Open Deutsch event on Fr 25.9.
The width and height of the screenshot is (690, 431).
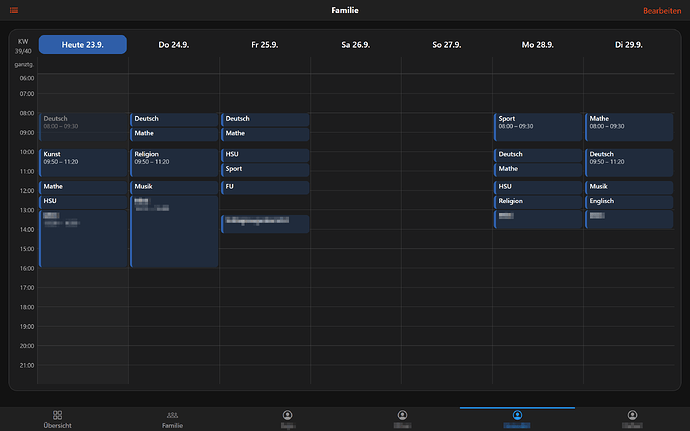265,119
